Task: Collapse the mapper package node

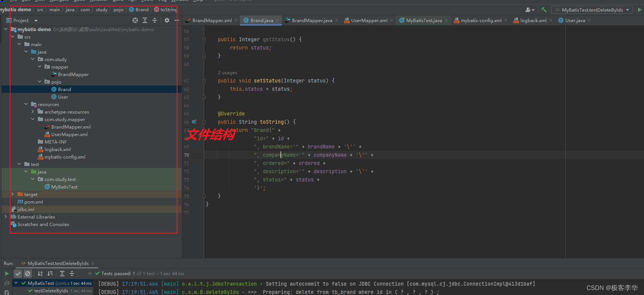Action: [39, 66]
